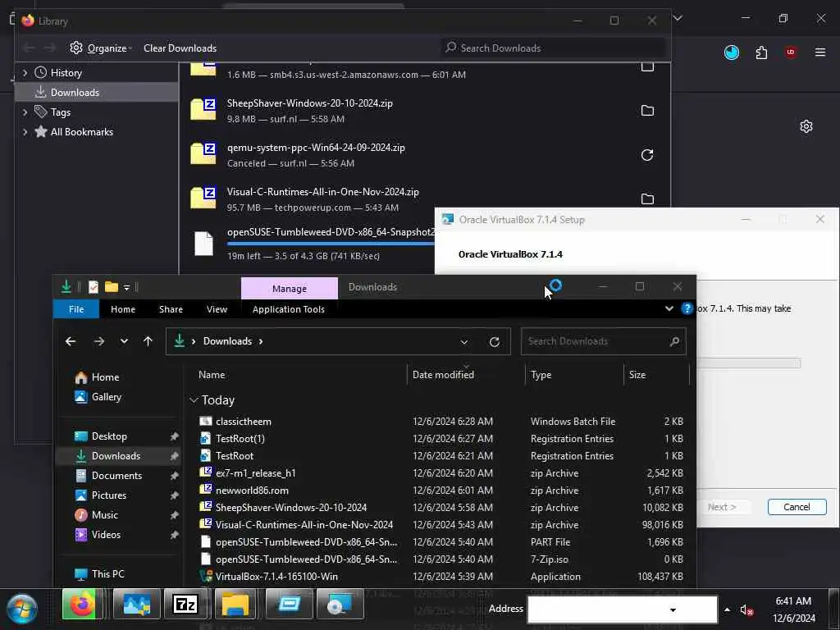Go up one folder level
This screenshot has width=840, height=630.
pyautogui.click(x=148, y=341)
